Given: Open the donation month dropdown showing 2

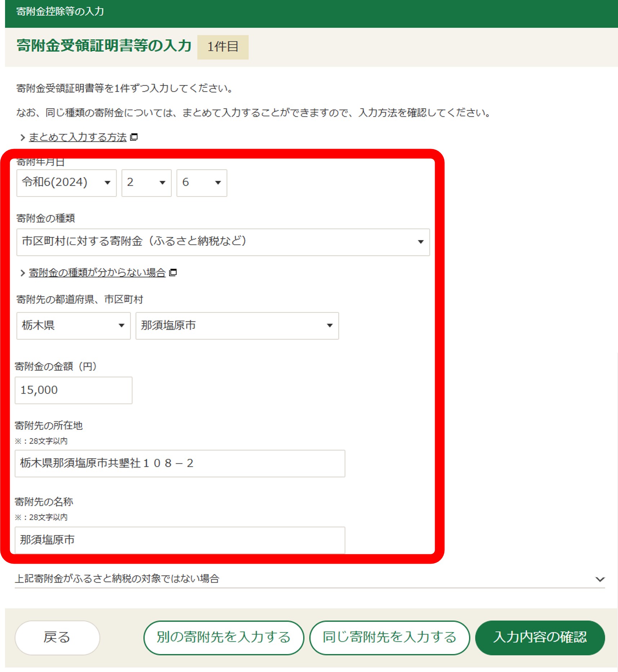Looking at the screenshot, I should click(x=146, y=183).
